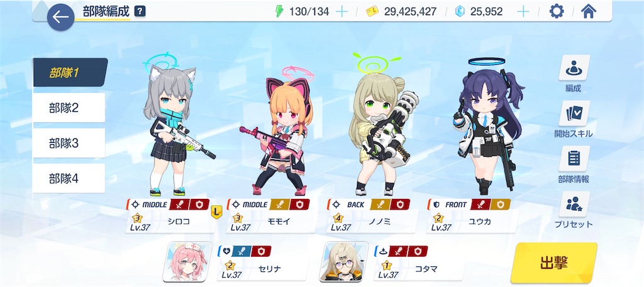The image size is (644, 287).
Task: Add energy with the plus beside 130/134
Action: pyautogui.click(x=341, y=11)
